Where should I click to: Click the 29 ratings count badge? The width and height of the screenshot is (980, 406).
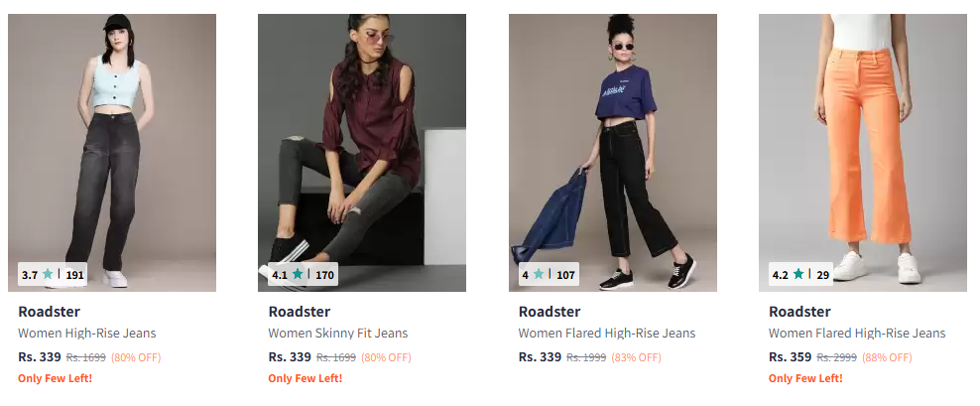822,275
